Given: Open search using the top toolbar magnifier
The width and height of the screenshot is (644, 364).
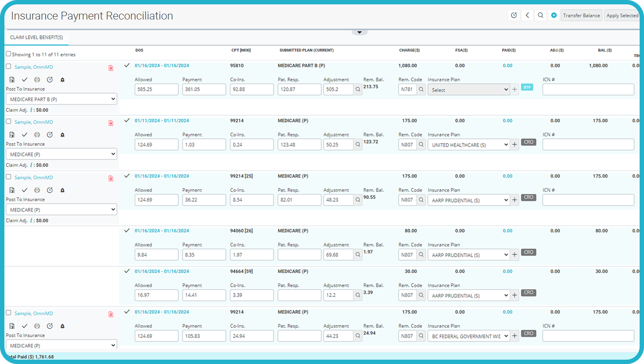Looking at the screenshot, I should (541, 16).
